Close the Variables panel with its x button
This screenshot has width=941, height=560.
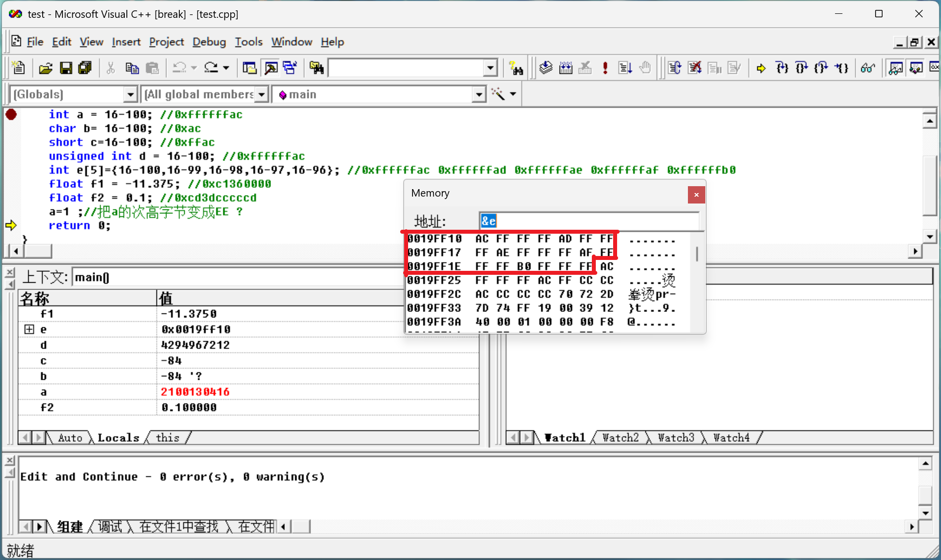[x=9, y=272]
